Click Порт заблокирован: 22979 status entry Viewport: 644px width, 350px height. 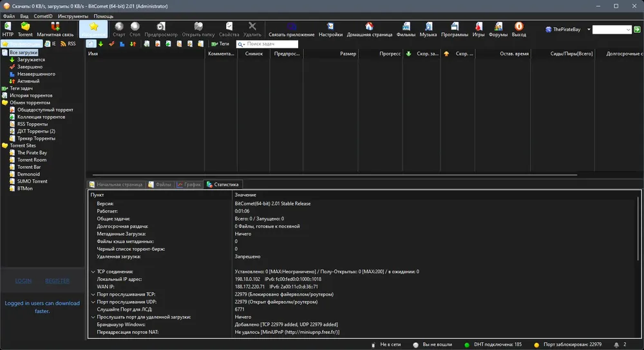coord(567,345)
